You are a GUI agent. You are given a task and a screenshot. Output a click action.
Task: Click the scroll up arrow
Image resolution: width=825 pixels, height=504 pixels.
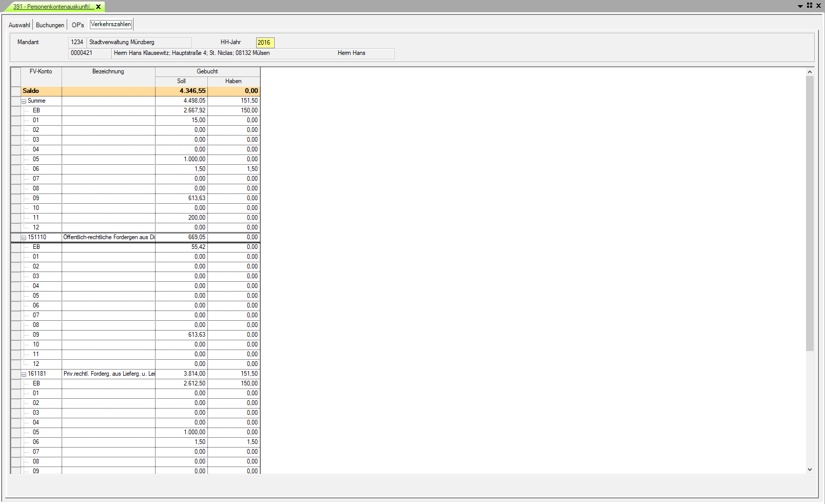(810, 72)
